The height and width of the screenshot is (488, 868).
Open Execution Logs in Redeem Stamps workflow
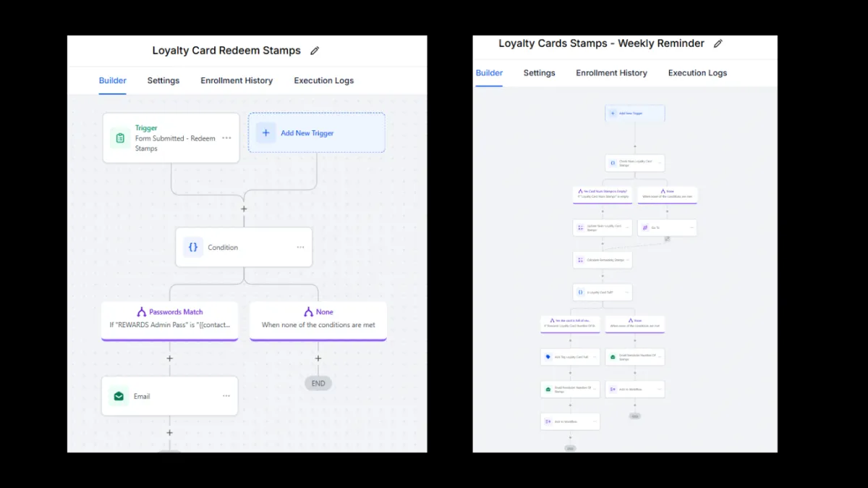coord(324,80)
